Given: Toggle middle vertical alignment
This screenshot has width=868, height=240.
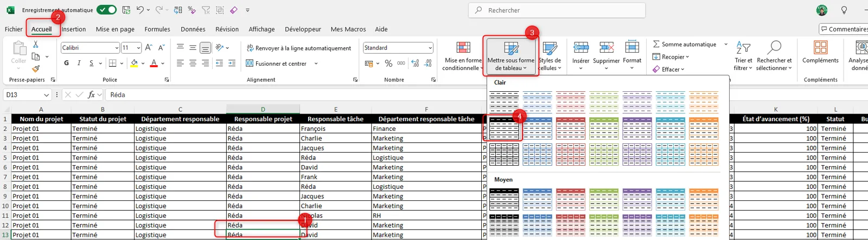Looking at the screenshot, I should click(193, 48).
